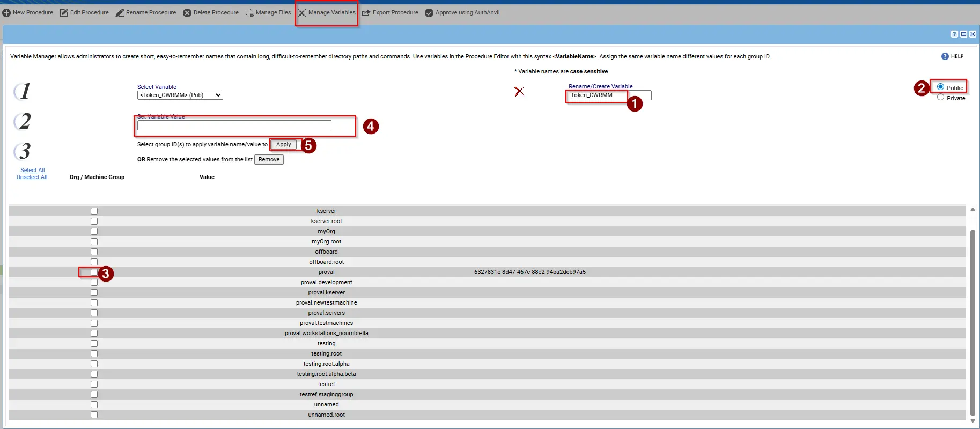This screenshot has height=429, width=980.
Task: Click the Delete Procedure icon
Action: tap(187, 13)
